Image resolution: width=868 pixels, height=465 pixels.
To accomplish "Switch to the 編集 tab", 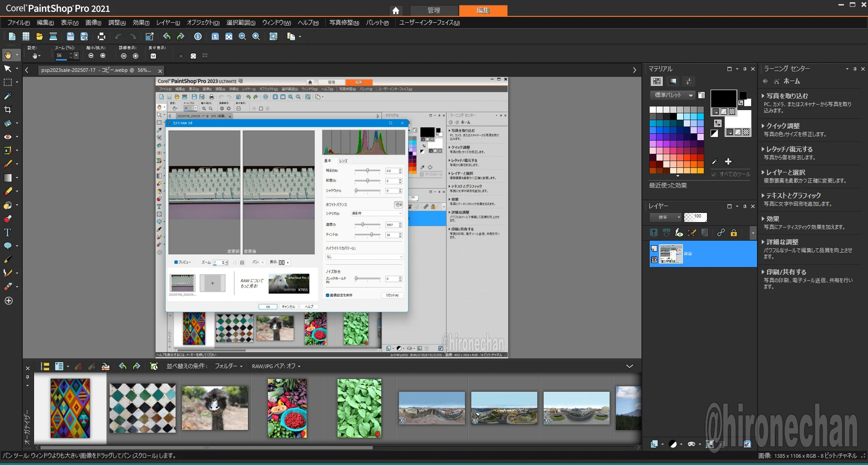I will click(x=483, y=10).
